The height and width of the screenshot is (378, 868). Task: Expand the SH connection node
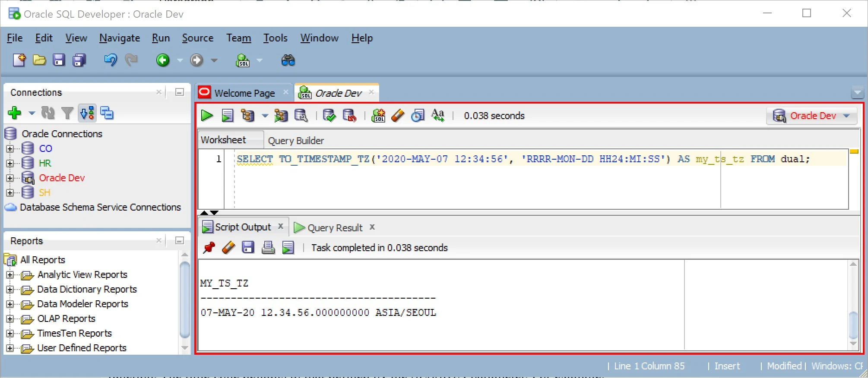pyautogui.click(x=10, y=193)
